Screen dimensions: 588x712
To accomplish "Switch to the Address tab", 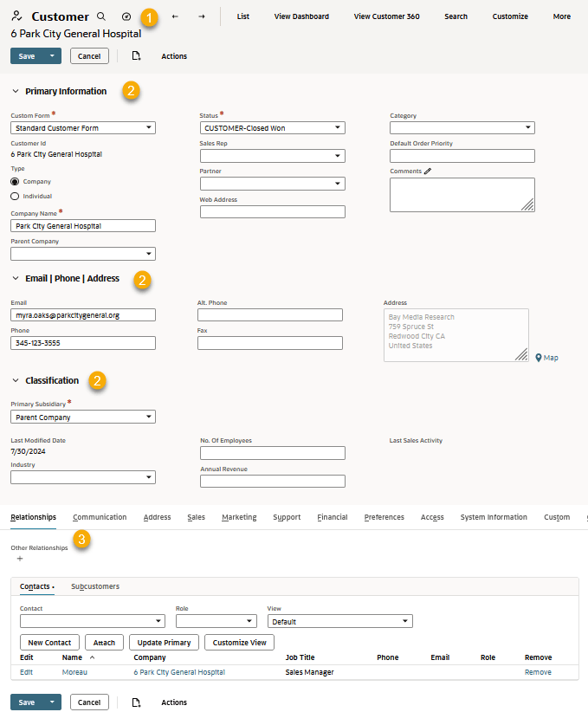I will pyautogui.click(x=157, y=517).
